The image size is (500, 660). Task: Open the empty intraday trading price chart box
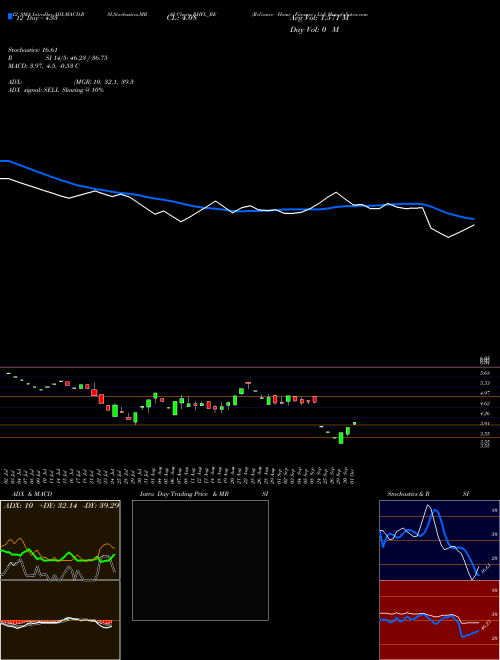[200, 560]
